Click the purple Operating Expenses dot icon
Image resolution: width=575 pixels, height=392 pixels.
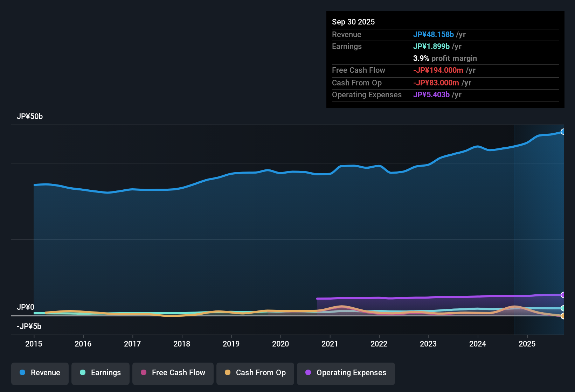(308, 373)
